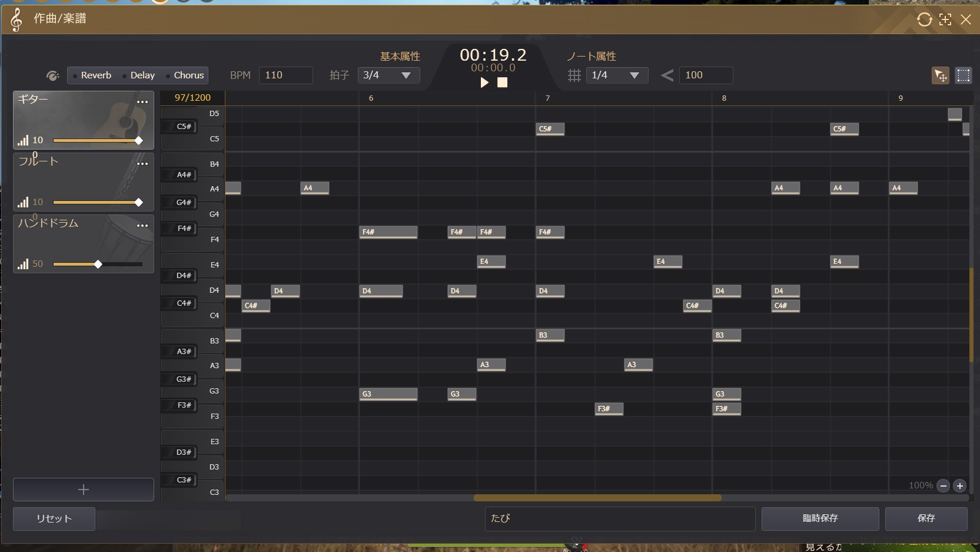Image resolution: width=980 pixels, height=552 pixels.
Task: Close the composition window
Action: click(966, 19)
